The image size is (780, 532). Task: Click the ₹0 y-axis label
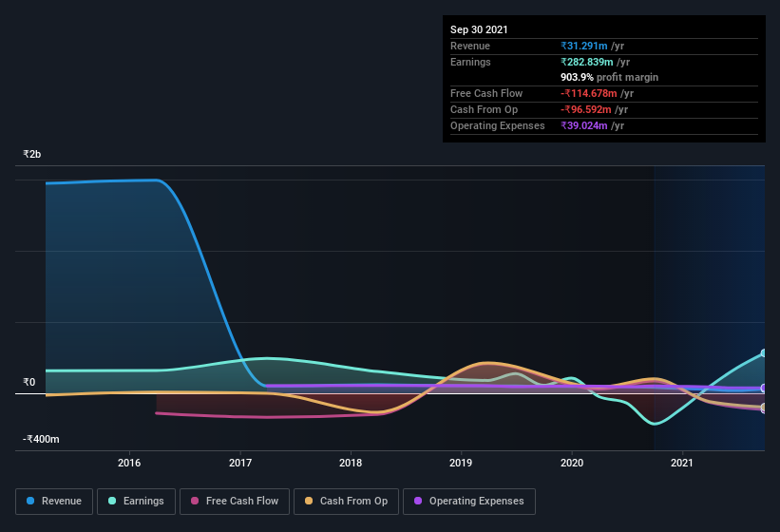(29, 382)
